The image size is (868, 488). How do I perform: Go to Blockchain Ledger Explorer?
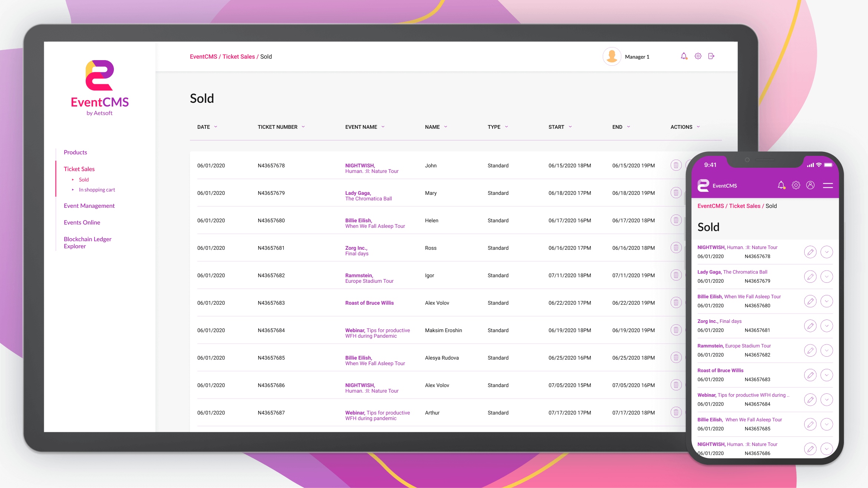point(88,243)
